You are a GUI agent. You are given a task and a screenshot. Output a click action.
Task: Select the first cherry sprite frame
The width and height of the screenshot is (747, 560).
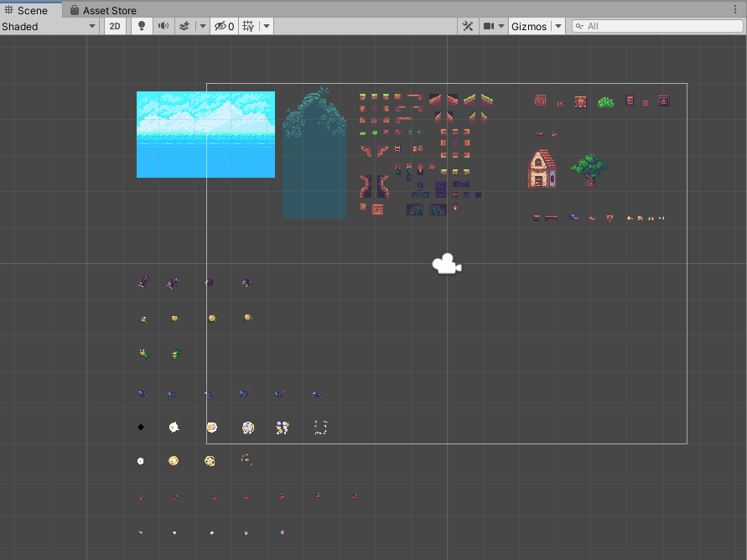pyautogui.click(x=141, y=498)
